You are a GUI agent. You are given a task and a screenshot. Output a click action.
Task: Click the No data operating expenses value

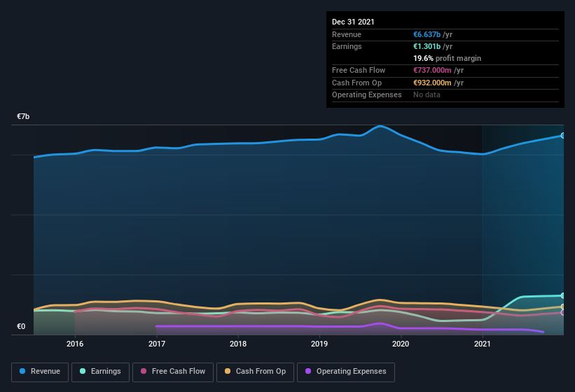(427, 95)
